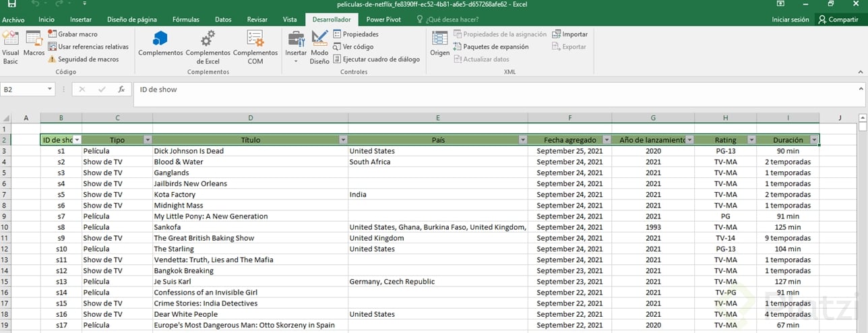Open the Duración column filter dropdown
This screenshot has height=333, width=868.
815,140
